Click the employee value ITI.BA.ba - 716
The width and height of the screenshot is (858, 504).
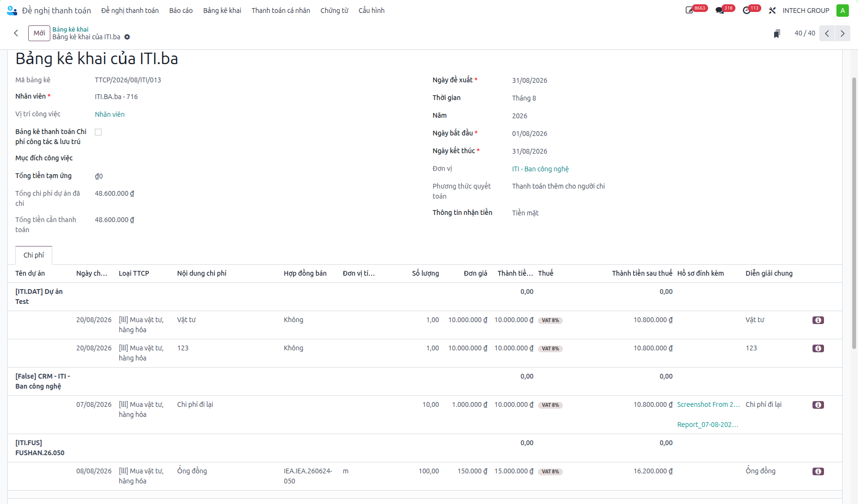[116, 97]
